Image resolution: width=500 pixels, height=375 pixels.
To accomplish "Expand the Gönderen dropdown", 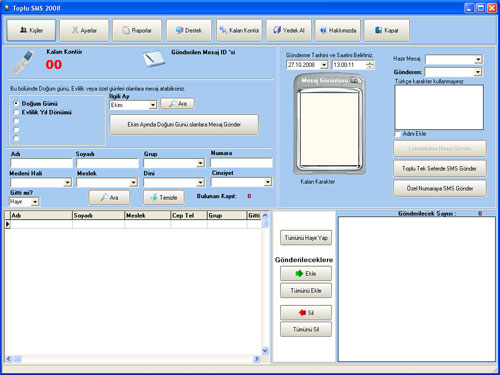I will [478, 72].
